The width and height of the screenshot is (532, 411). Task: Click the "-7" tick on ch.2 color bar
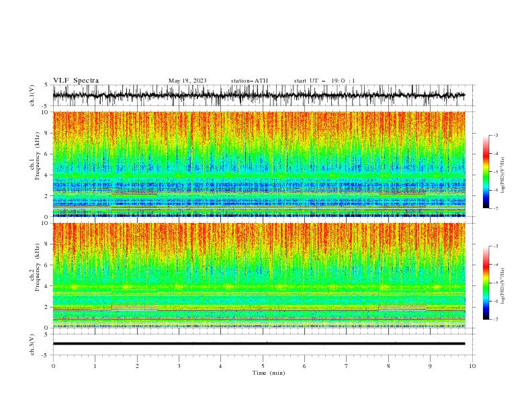(x=495, y=320)
